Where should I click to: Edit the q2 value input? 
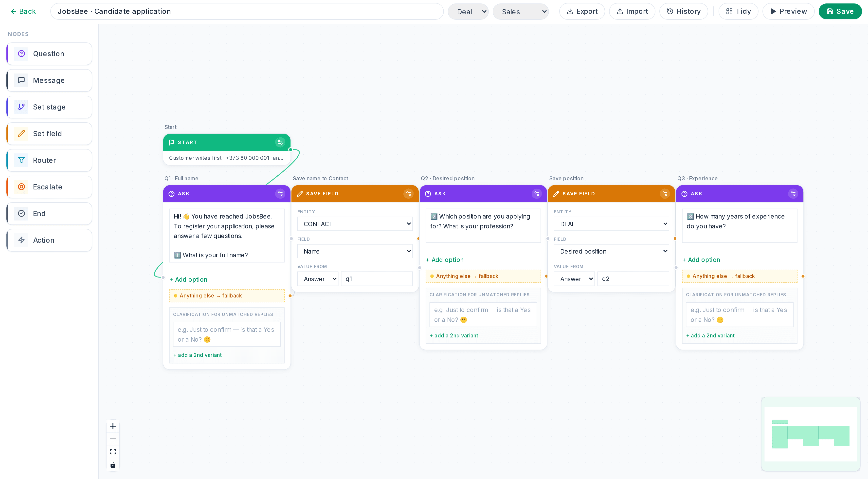(633, 279)
